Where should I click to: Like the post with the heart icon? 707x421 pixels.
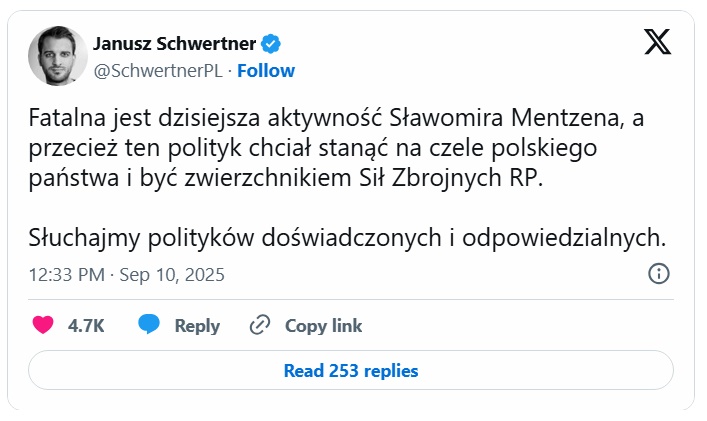(43, 325)
